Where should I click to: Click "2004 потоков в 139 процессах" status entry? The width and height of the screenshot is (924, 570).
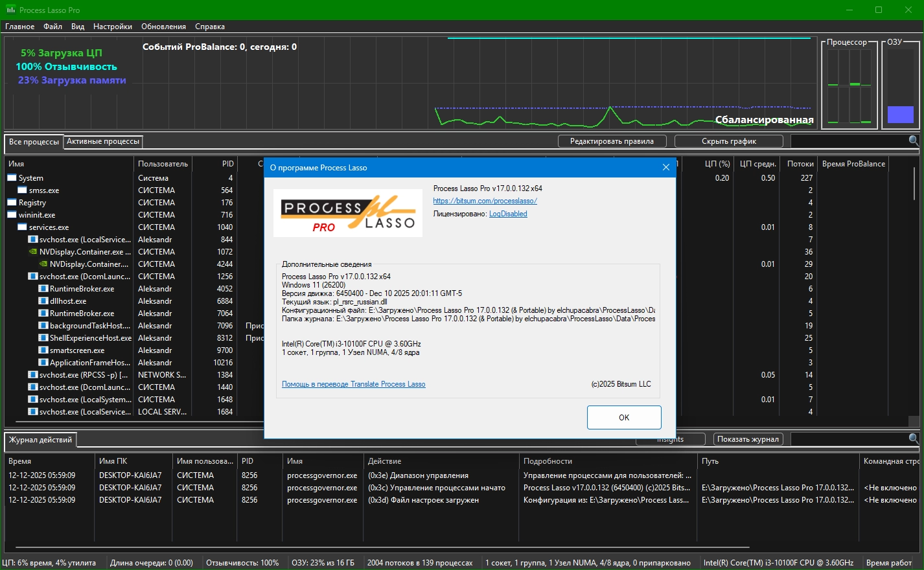pyautogui.click(x=420, y=563)
